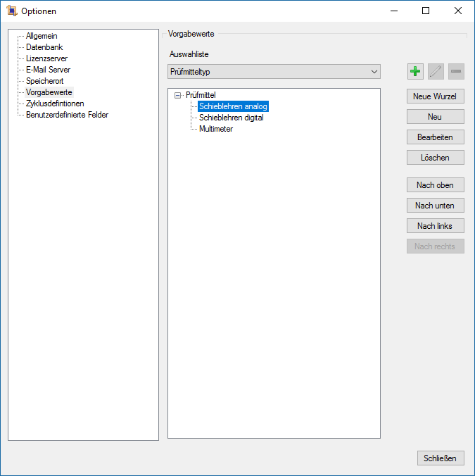The height and width of the screenshot is (476, 475).
Task: Move item up with Nach oben
Action: coord(435,185)
